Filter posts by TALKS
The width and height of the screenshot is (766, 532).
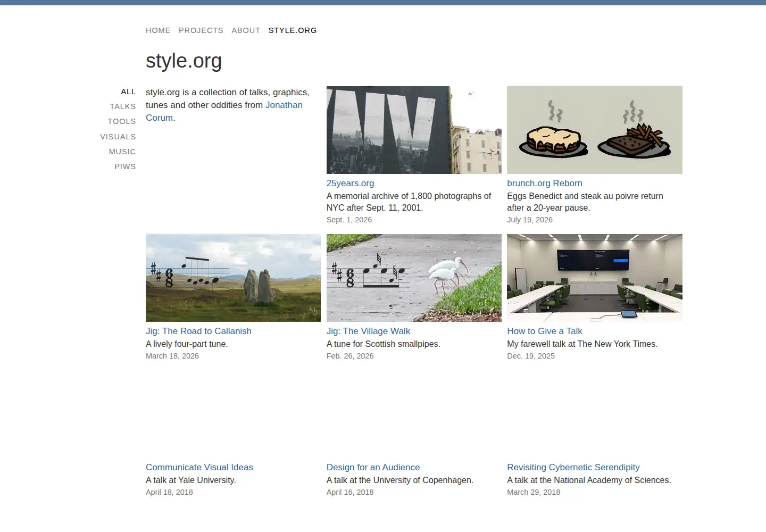click(123, 106)
